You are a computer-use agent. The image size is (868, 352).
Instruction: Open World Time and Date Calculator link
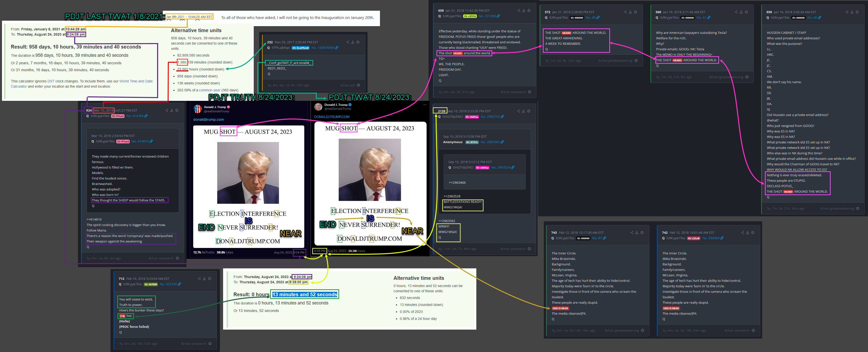[x=81, y=84]
